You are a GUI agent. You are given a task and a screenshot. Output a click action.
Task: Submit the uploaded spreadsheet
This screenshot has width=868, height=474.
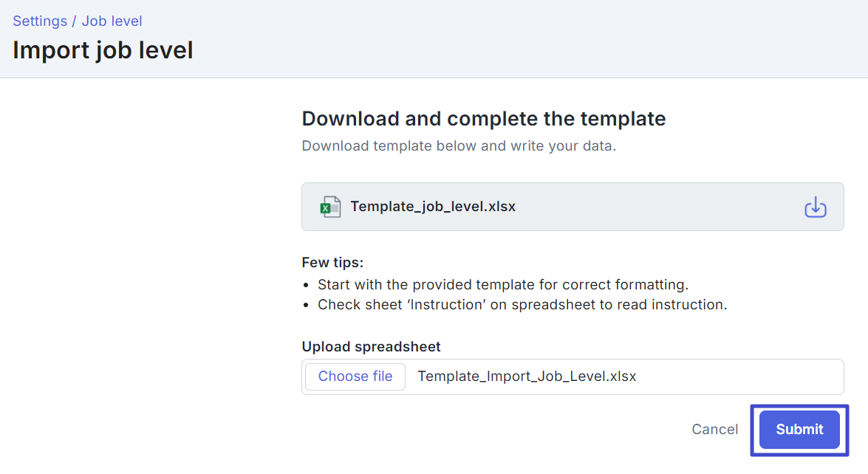[799, 430]
